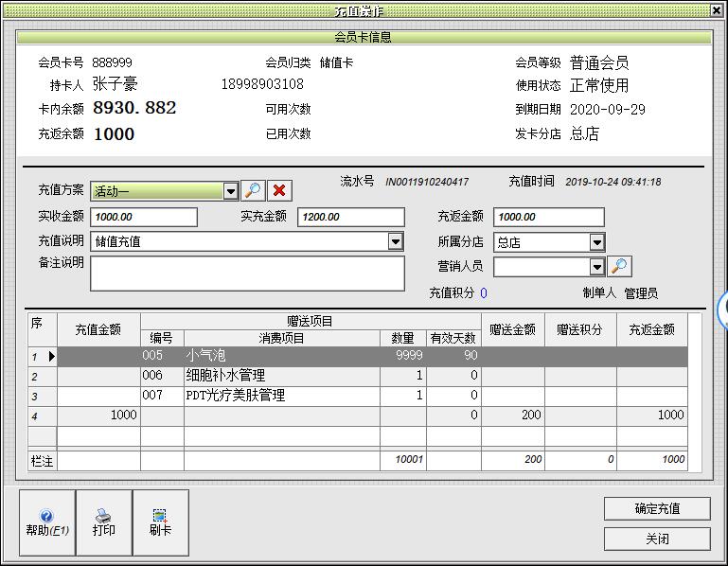The width and height of the screenshot is (728, 566).
Task: Select the PDT光疗美肤管理 row
Action: click(x=358, y=395)
